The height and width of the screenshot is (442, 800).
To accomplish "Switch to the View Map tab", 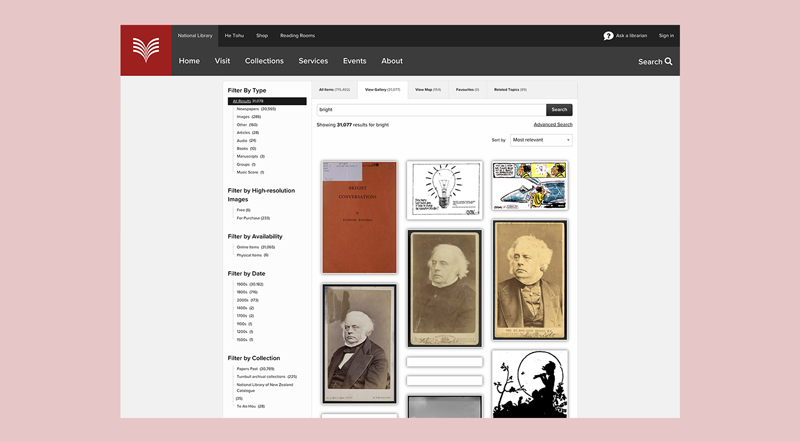I will coord(428,90).
